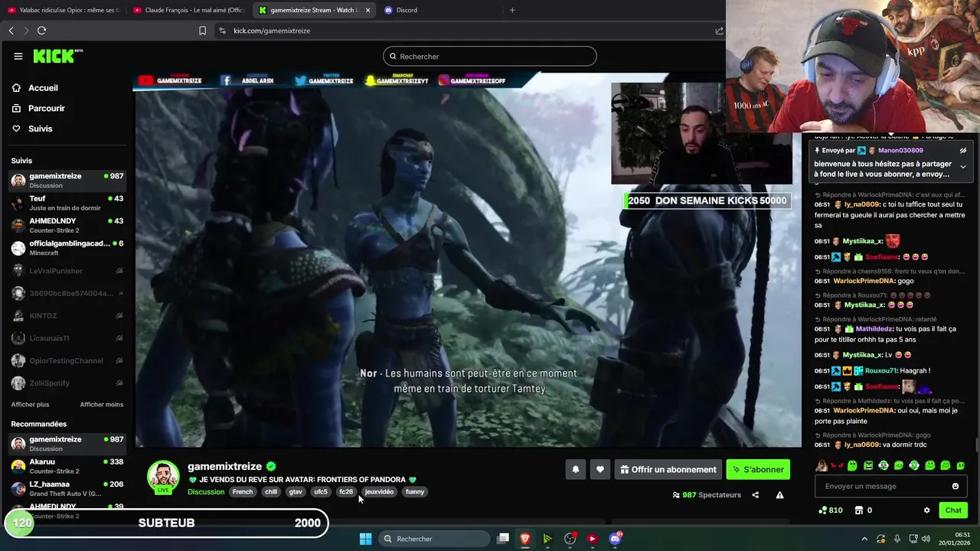Collapse followed list with Afficher moins
Screen dimensions: 980x551
[x=101, y=404]
